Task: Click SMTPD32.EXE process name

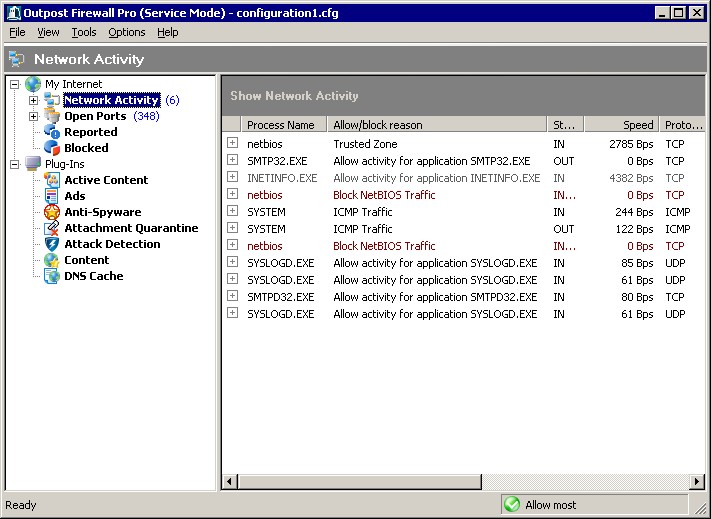Action: click(281, 297)
